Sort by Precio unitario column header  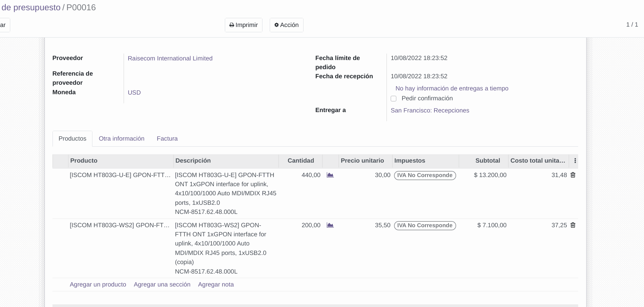365,161
